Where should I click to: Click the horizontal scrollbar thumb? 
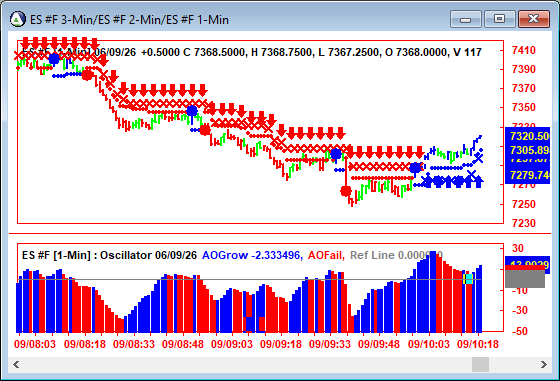pos(480,365)
